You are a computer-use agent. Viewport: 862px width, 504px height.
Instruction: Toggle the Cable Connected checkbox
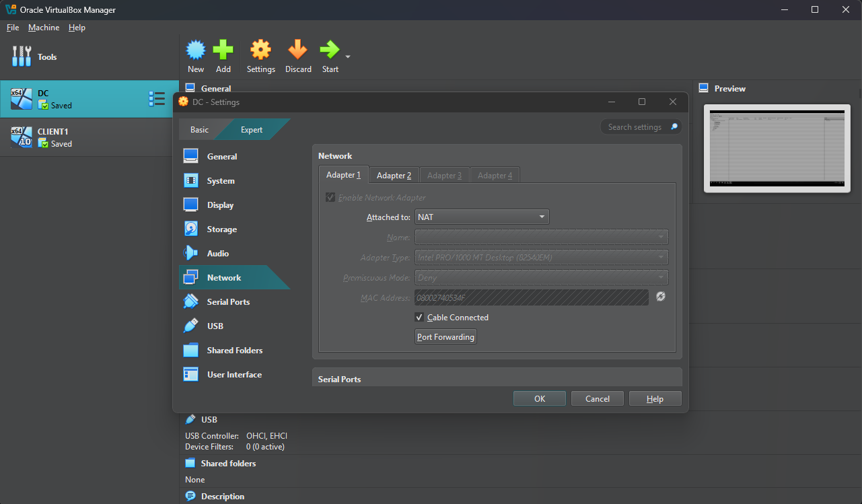tap(419, 317)
